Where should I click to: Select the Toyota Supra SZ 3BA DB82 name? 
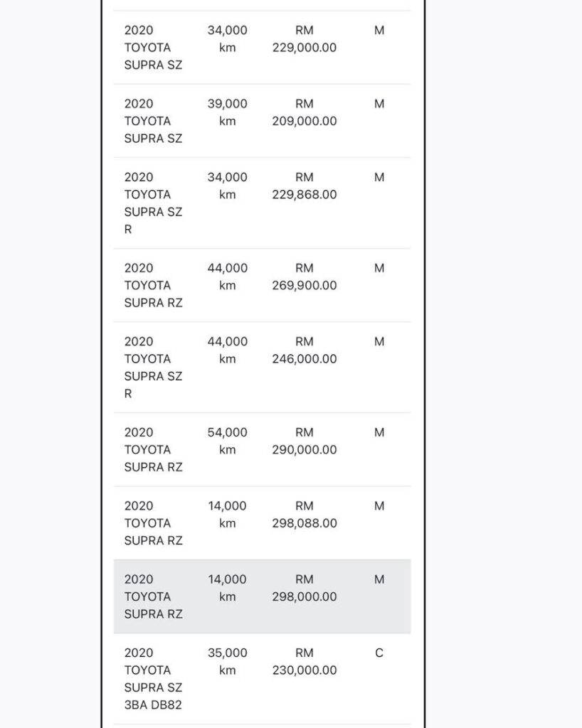pyautogui.click(x=153, y=679)
